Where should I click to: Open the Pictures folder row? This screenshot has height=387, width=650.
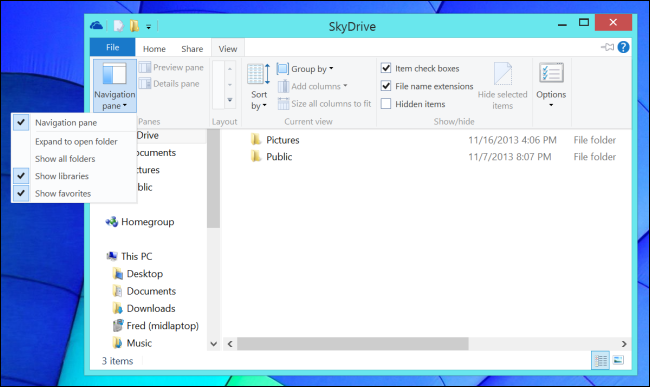click(433, 140)
